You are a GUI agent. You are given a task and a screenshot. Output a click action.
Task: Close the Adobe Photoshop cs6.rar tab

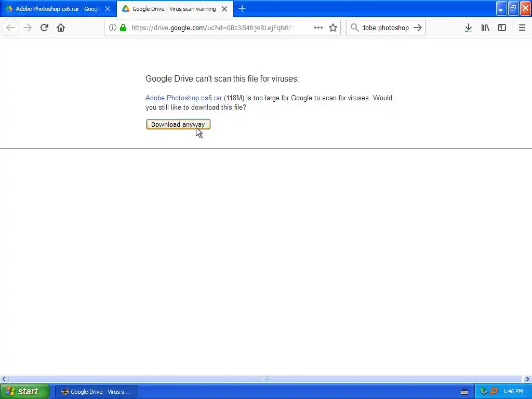(x=108, y=9)
